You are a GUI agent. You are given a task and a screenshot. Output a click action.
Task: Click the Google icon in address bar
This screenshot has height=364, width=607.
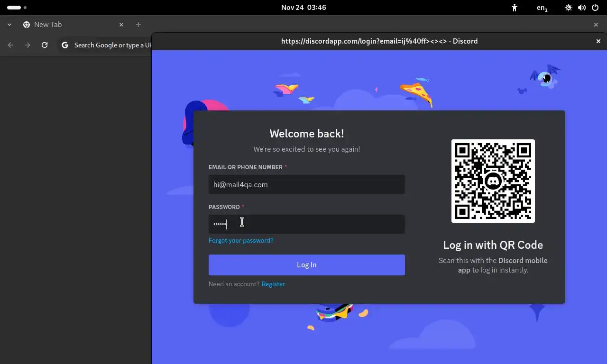[65, 45]
